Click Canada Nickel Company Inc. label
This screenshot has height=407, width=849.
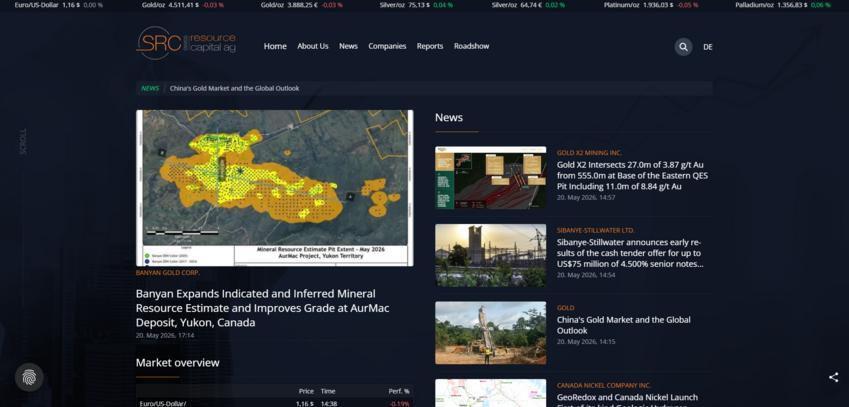[604, 385]
